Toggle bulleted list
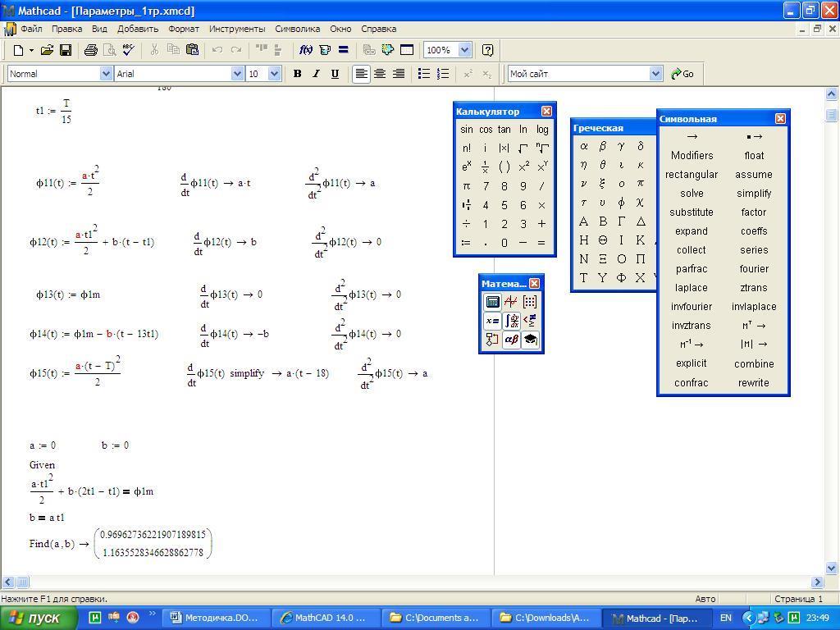The height and width of the screenshot is (630, 840). [x=424, y=74]
